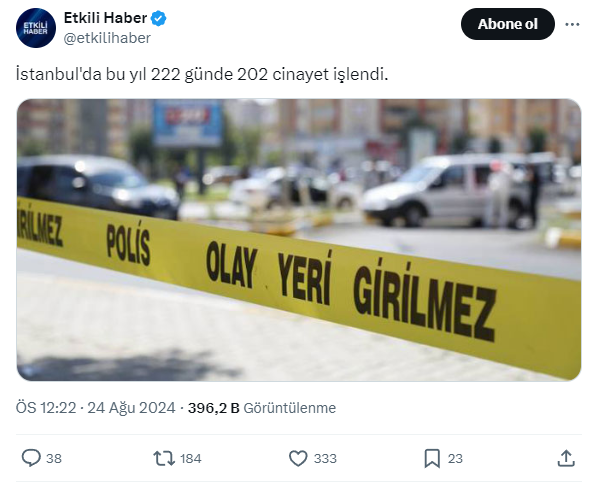The width and height of the screenshot is (593, 482).
Task: Open the Etkili Haber profile avatar
Action: point(36,28)
